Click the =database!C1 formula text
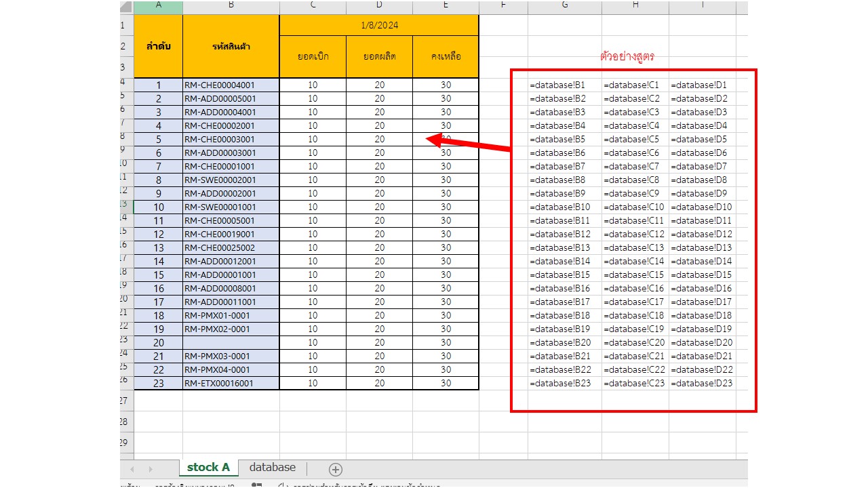868x488 pixels. [x=631, y=85]
